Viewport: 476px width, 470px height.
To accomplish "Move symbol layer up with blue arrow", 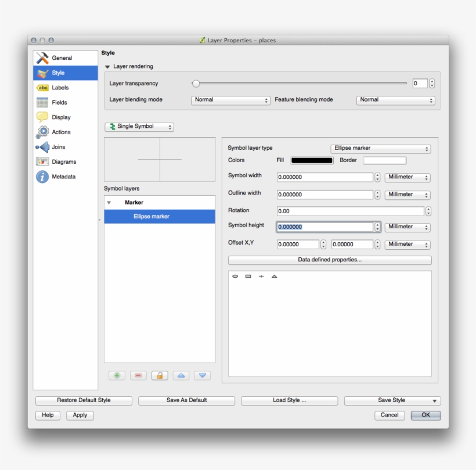I will (x=182, y=375).
